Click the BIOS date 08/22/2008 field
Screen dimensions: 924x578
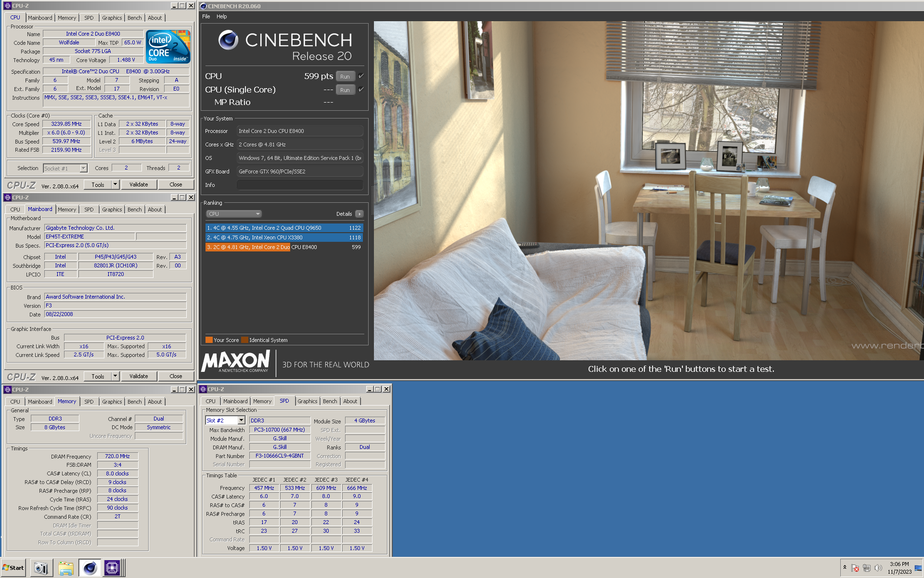(115, 314)
